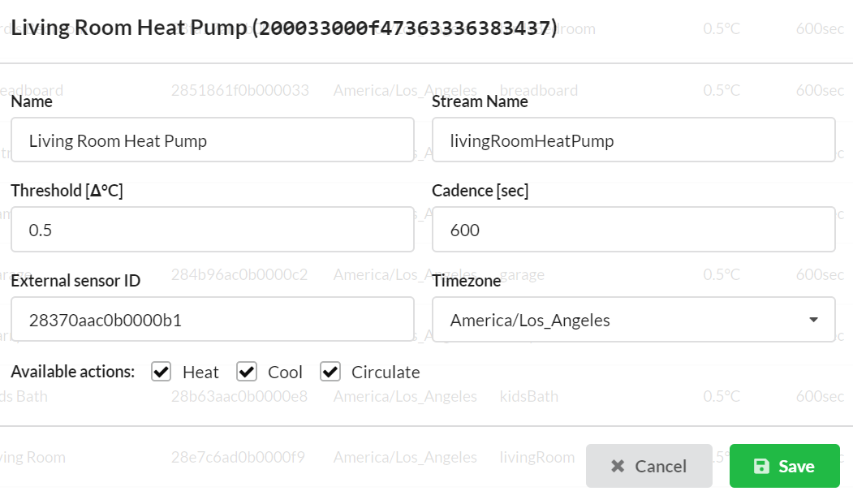Click the 'Cool' label text

[x=285, y=373]
